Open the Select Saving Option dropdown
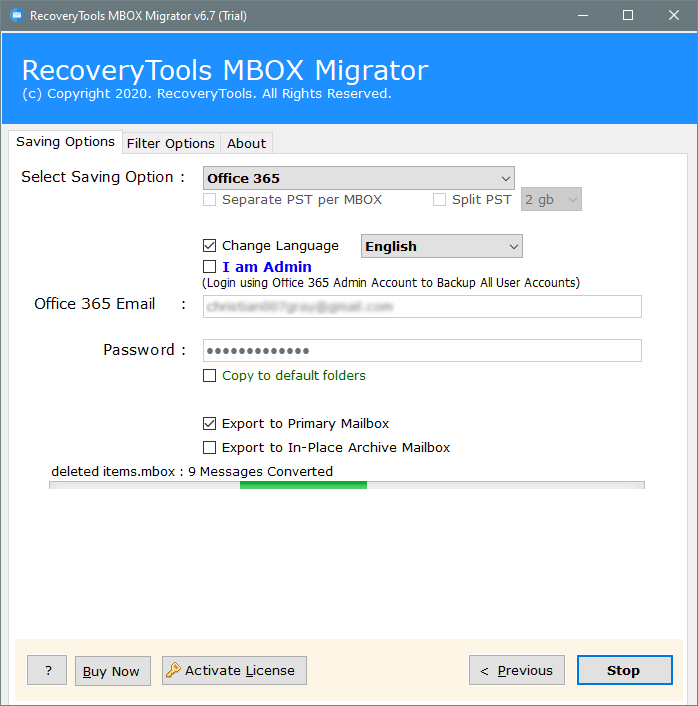This screenshot has width=698, height=706. pyautogui.click(x=358, y=178)
